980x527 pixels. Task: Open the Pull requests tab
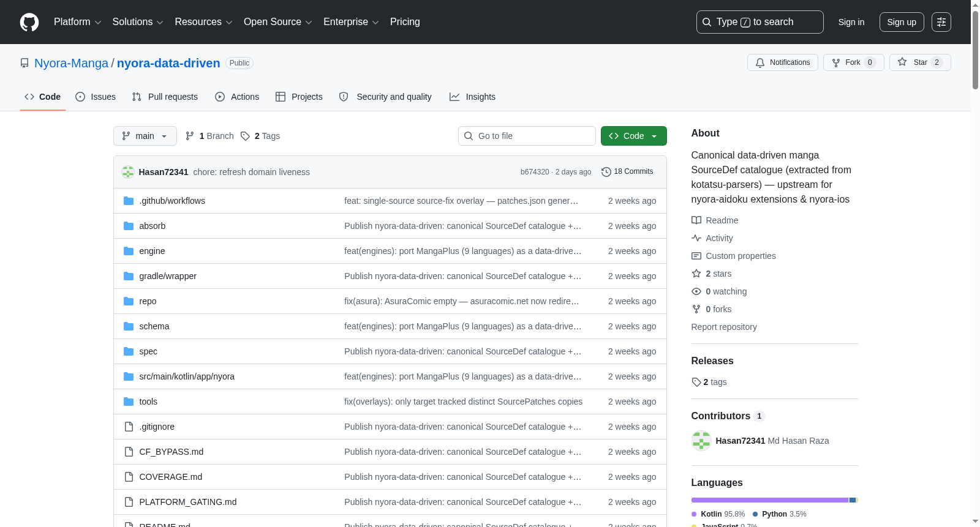pos(165,97)
